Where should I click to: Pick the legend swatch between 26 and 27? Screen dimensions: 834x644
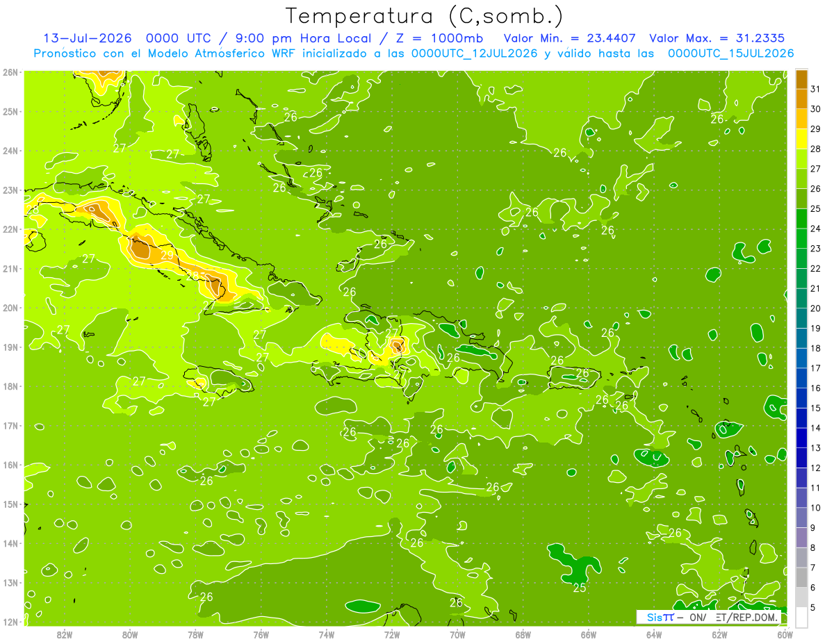coord(801,179)
